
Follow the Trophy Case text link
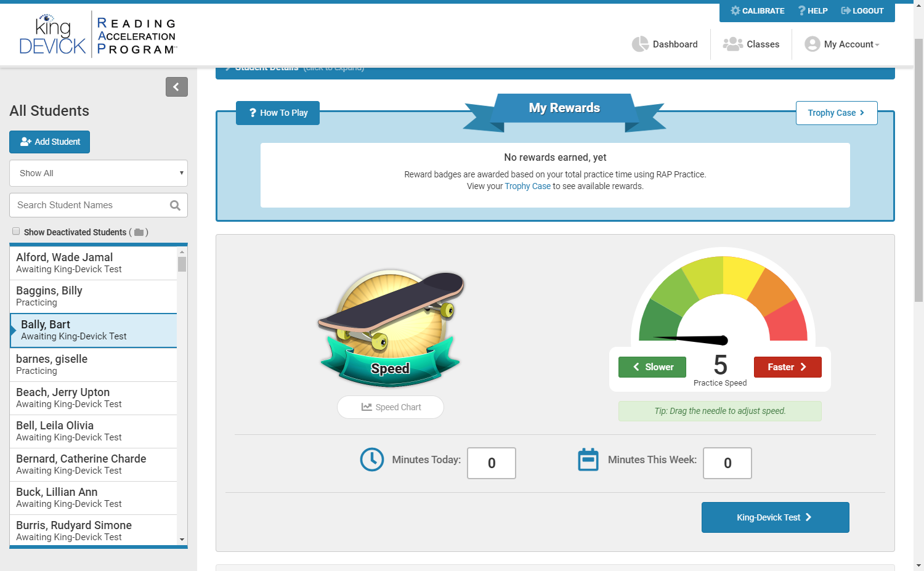pos(527,187)
